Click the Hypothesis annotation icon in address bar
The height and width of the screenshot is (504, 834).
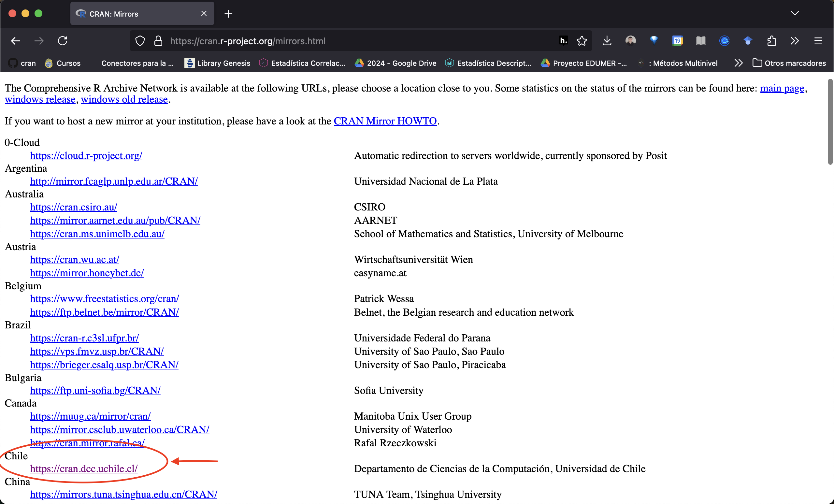coord(563,41)
